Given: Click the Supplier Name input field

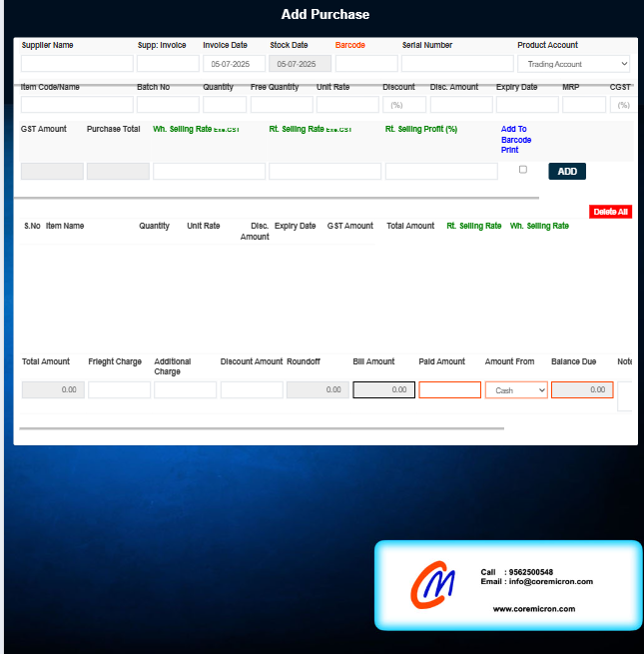Looking at the screenshot, I should (77, 64).
